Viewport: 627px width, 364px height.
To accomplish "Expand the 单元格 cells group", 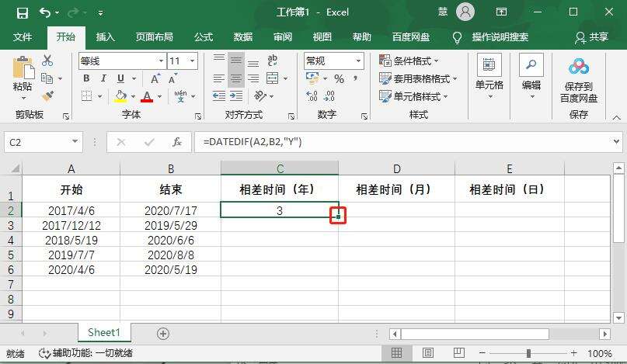I will pyautogui.click(x=489, y=77).
